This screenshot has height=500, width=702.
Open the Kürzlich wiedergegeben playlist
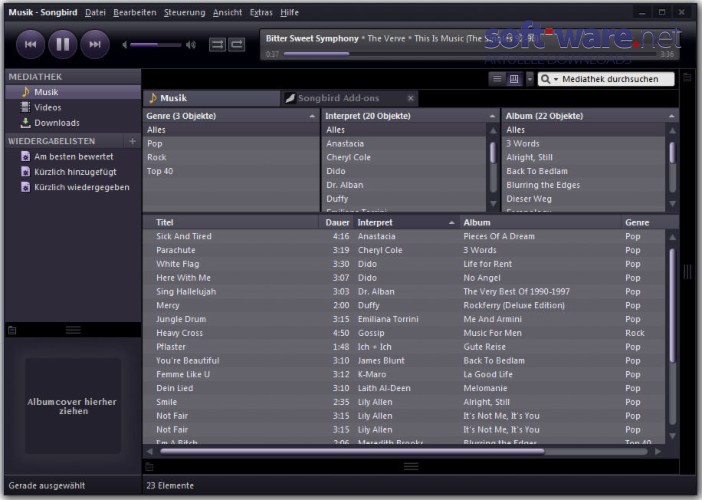[73, 187]
